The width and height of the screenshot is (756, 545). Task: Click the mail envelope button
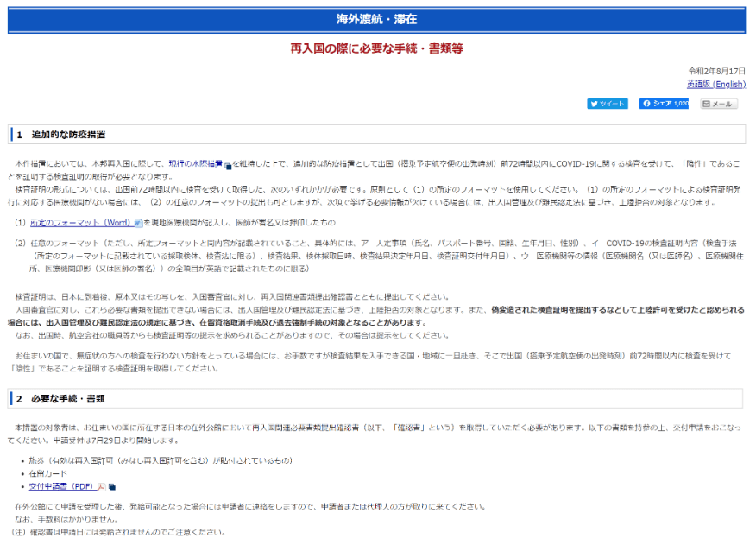[x=718, y=104]
